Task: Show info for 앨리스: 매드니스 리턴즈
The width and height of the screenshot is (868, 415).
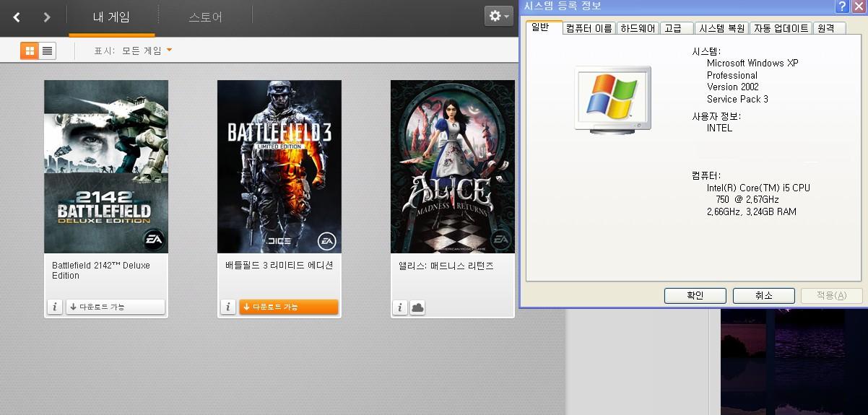Action: coord(401,307)
